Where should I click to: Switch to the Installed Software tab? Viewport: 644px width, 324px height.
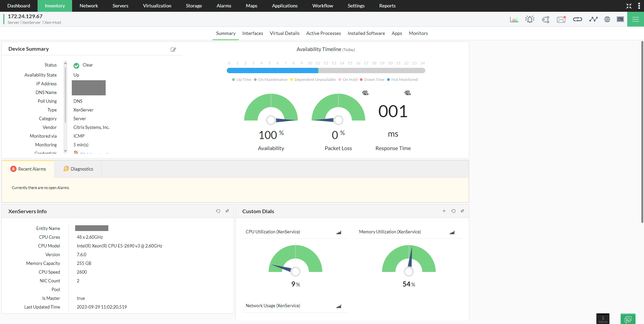tap(366, 33)
